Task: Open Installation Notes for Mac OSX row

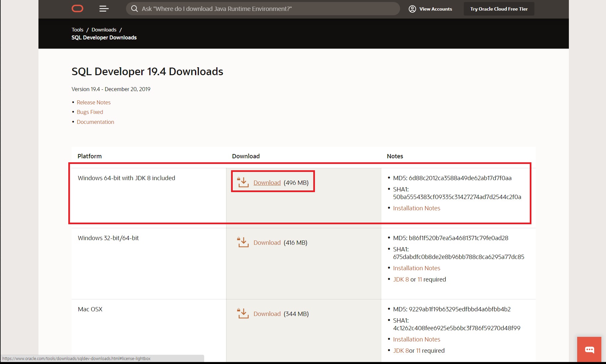Action: 416,339
